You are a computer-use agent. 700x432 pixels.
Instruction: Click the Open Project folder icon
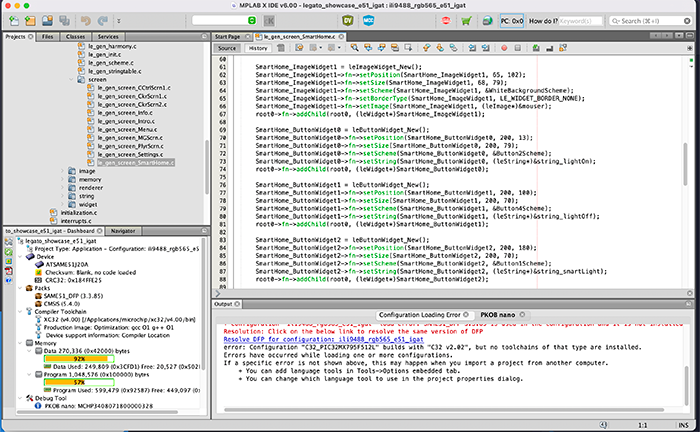point(47,20)
